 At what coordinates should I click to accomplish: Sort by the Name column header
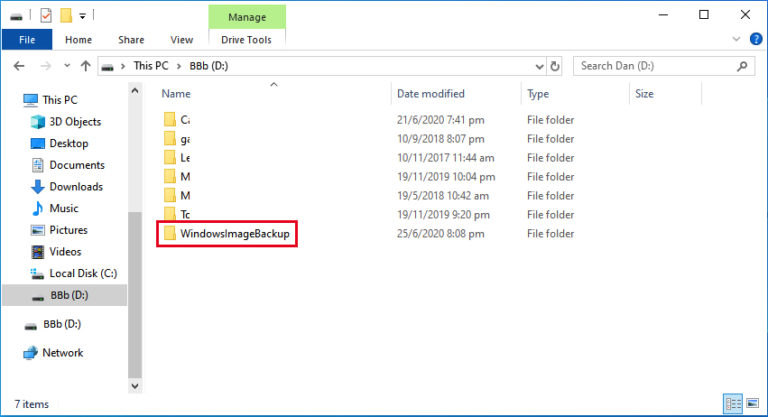(x=176, y=94)
